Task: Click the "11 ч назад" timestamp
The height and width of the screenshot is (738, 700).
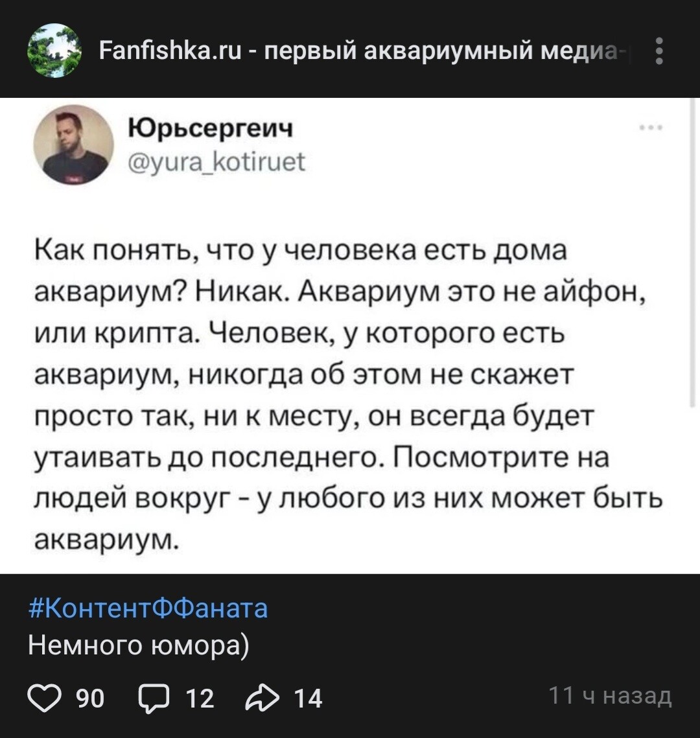Action: point(609,696)
